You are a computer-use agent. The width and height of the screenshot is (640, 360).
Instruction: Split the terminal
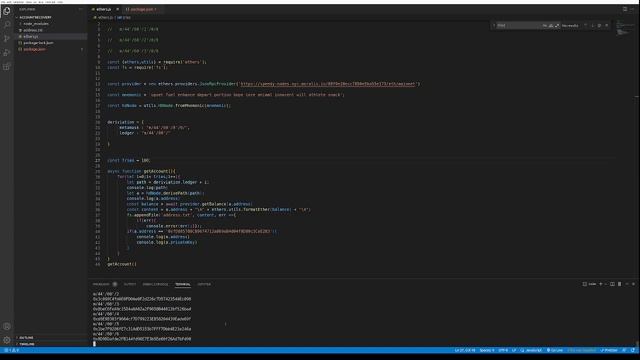click(x=612, y=284)
